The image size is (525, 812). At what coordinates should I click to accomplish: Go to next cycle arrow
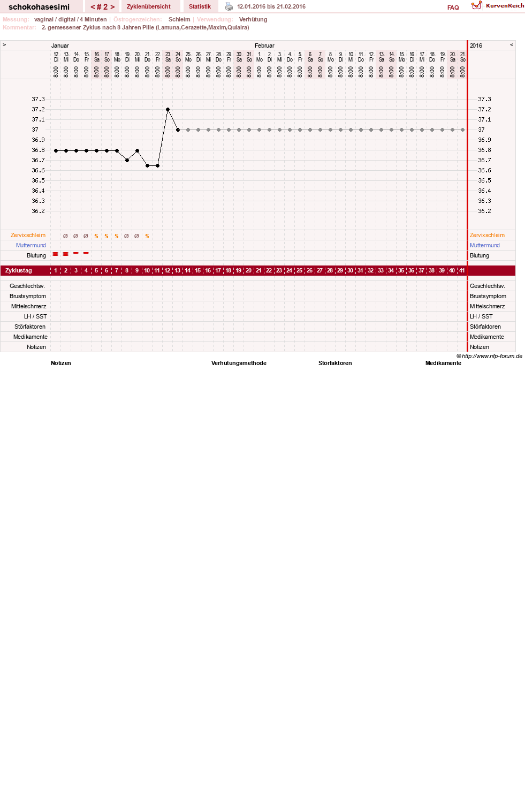point(112,7)
